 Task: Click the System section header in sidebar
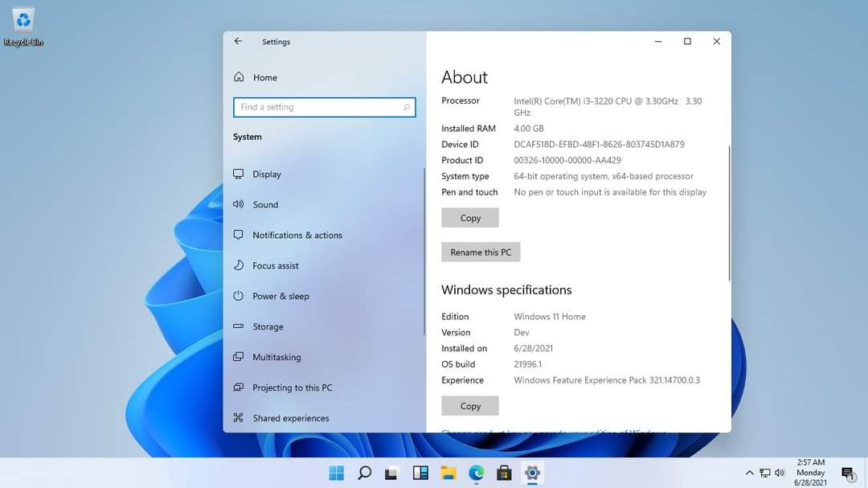(x=248, y=137)
